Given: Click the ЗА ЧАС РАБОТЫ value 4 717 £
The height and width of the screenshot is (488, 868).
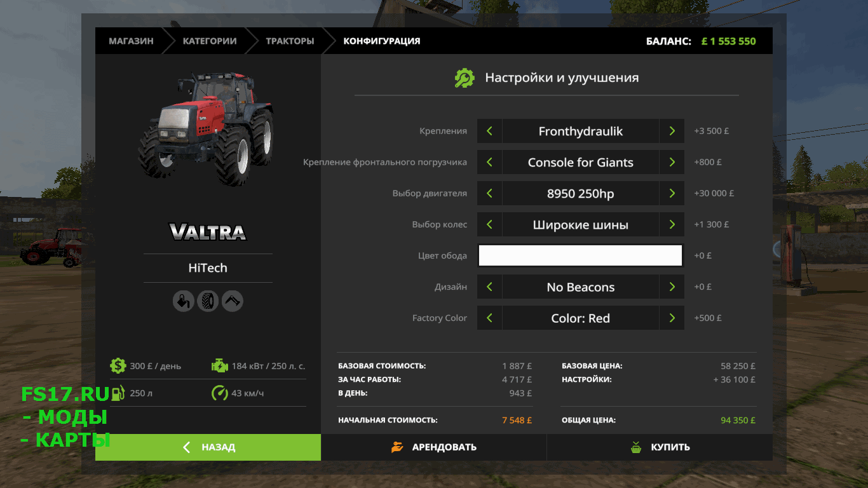Looking at the screenshot, I should coord(517,379).
